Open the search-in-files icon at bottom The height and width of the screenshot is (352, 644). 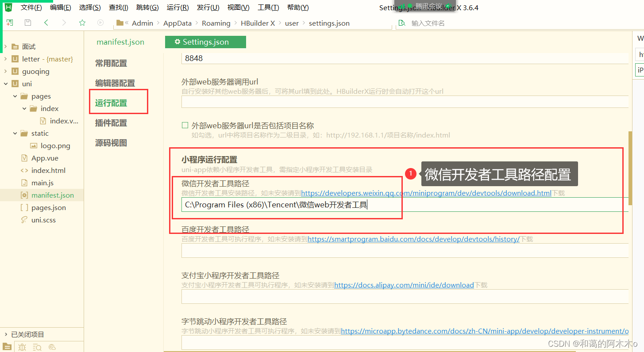(x=37, y=347)
